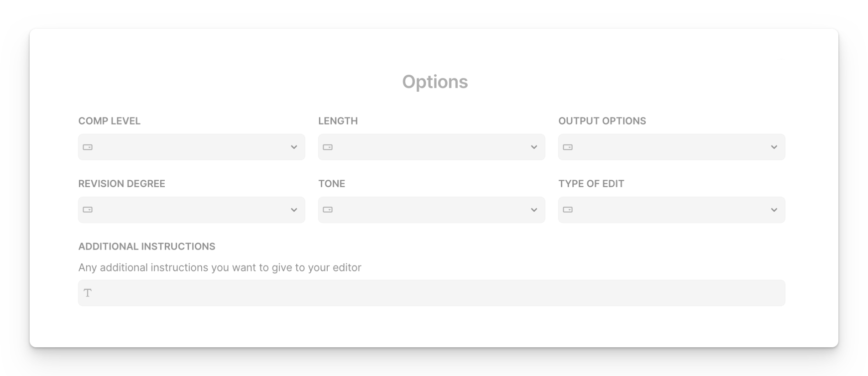Click the select-field icon in Output Options

tap(568, 147)
